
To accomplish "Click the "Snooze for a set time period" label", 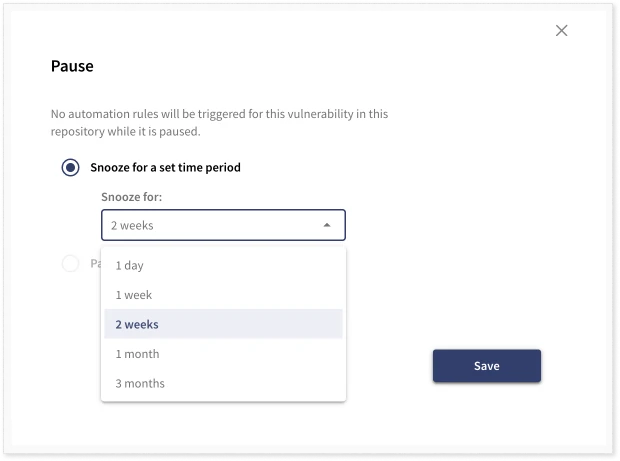I will point(165,167).
